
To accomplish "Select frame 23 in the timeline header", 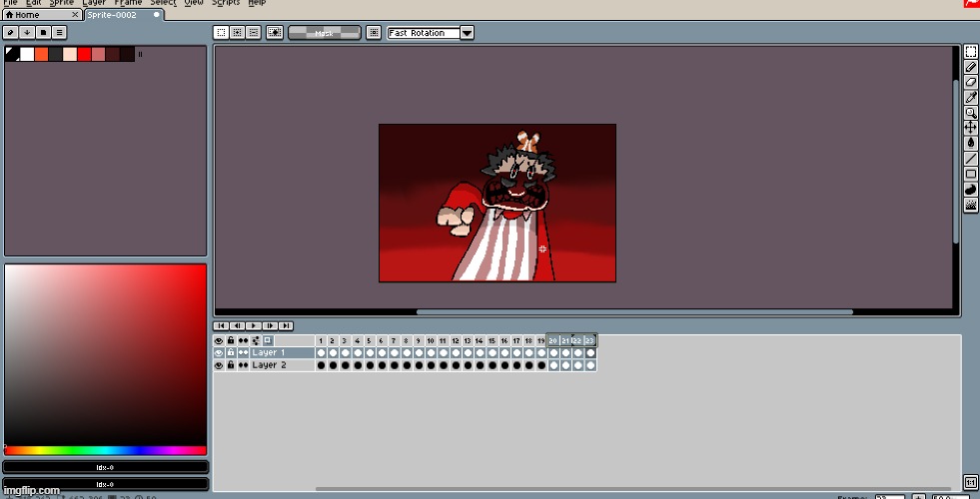I will [x=589, y=341].
